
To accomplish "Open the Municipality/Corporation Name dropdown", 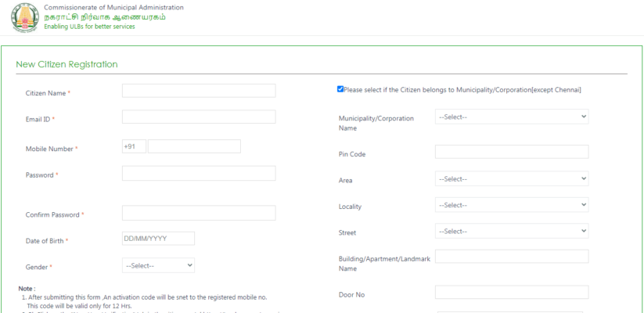I will pyautogui.click(x=512, y=117).
